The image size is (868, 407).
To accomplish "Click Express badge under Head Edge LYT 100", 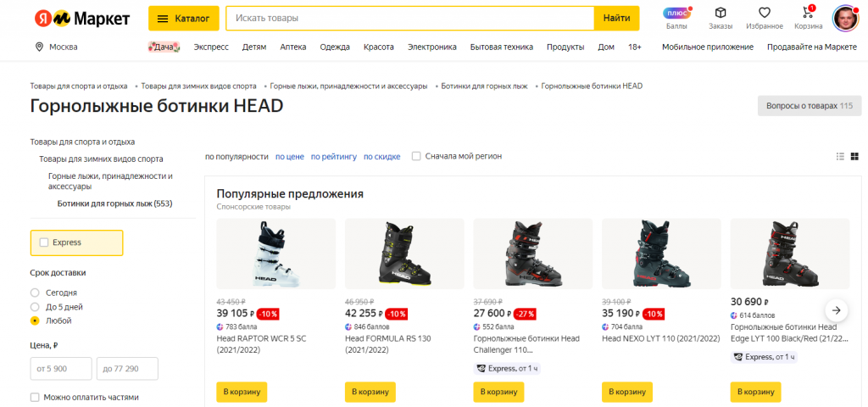I will point(764,357).
